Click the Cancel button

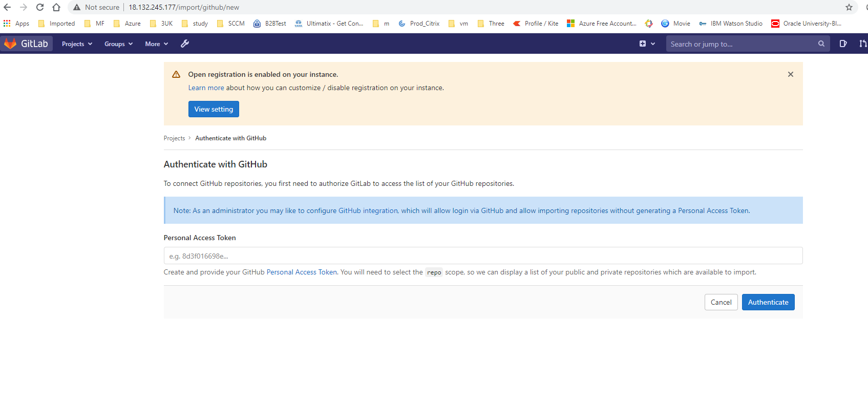pyautogui.click(x=721, y=302)
